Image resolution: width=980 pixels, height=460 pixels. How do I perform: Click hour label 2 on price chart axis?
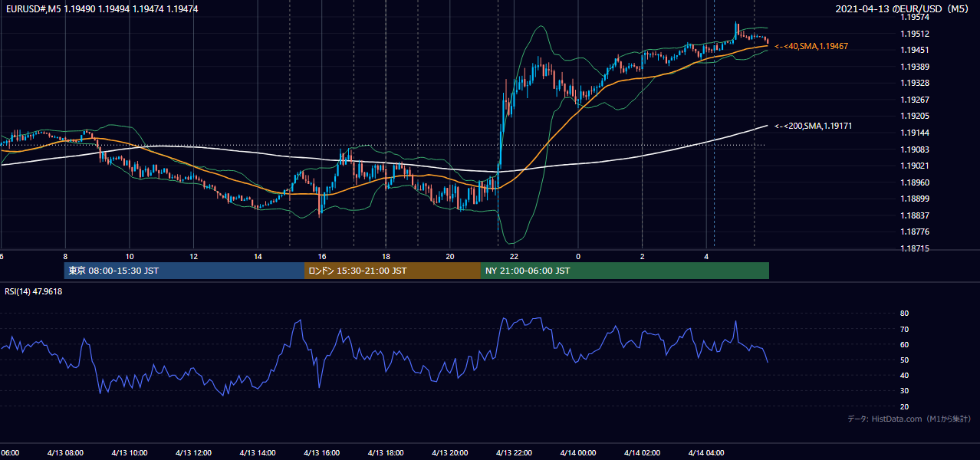642,256
